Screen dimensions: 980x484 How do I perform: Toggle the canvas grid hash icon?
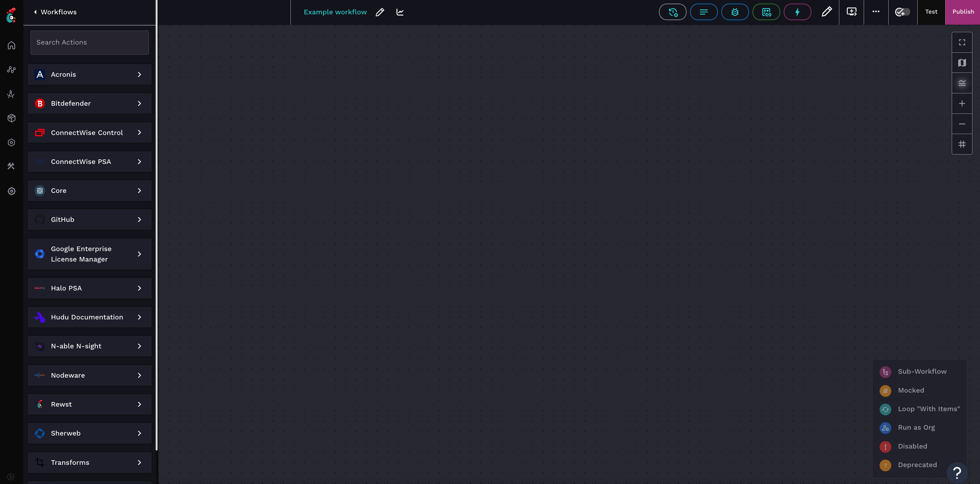point(962,144)
